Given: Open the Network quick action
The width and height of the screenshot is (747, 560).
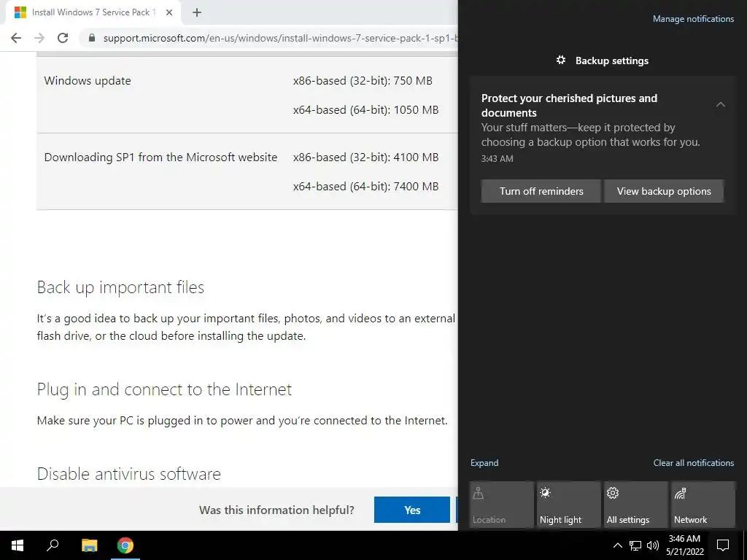Looking at the screenshot, I should coord(703,505).
